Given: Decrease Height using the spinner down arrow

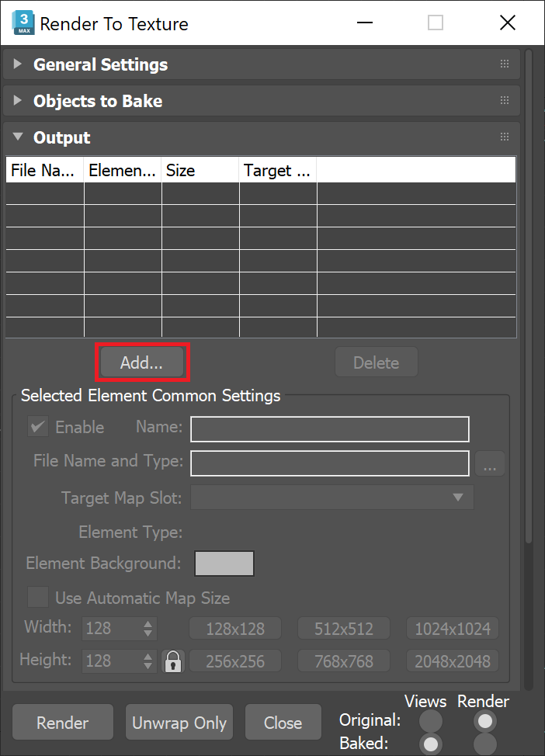Looking at the screenshot, I should pos(149,665).
